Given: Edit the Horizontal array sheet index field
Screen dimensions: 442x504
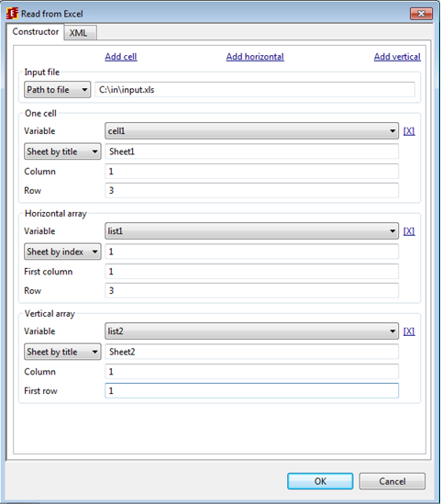Looking at the screenshot, I should pos(252,252).
